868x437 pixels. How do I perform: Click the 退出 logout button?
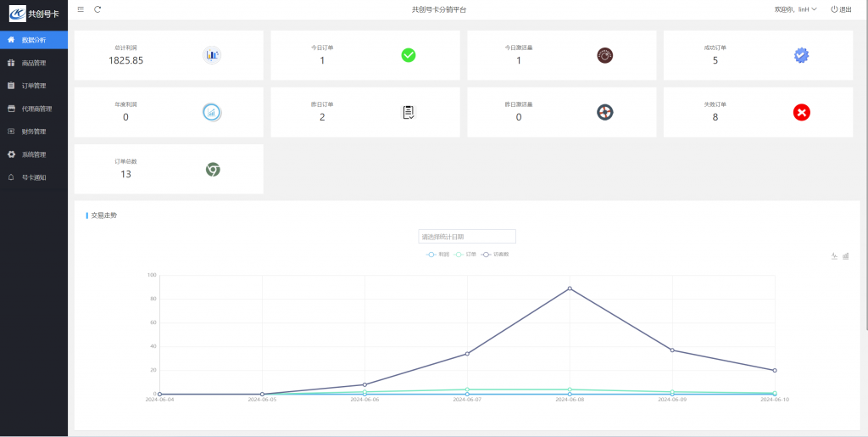[841, 9]
